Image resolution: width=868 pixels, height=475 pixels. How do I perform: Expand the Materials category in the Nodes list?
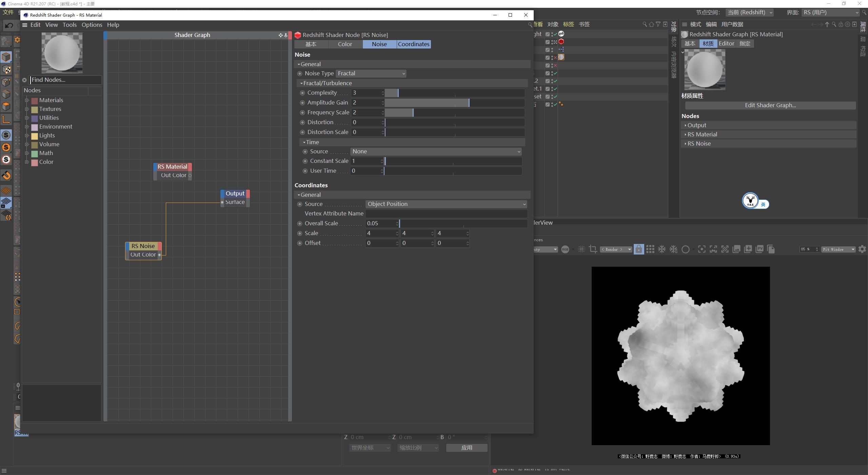click(x=27, y=100)
